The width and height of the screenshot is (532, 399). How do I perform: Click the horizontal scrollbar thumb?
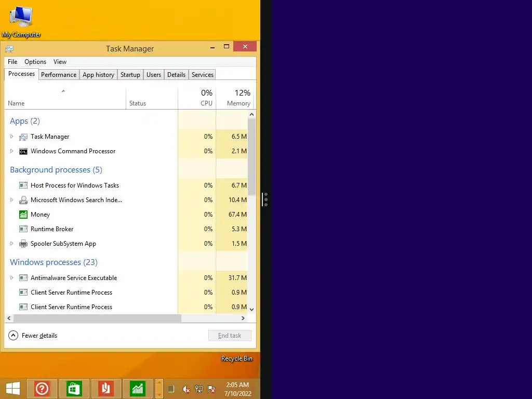pyautogui.click(x=97, y=318)
